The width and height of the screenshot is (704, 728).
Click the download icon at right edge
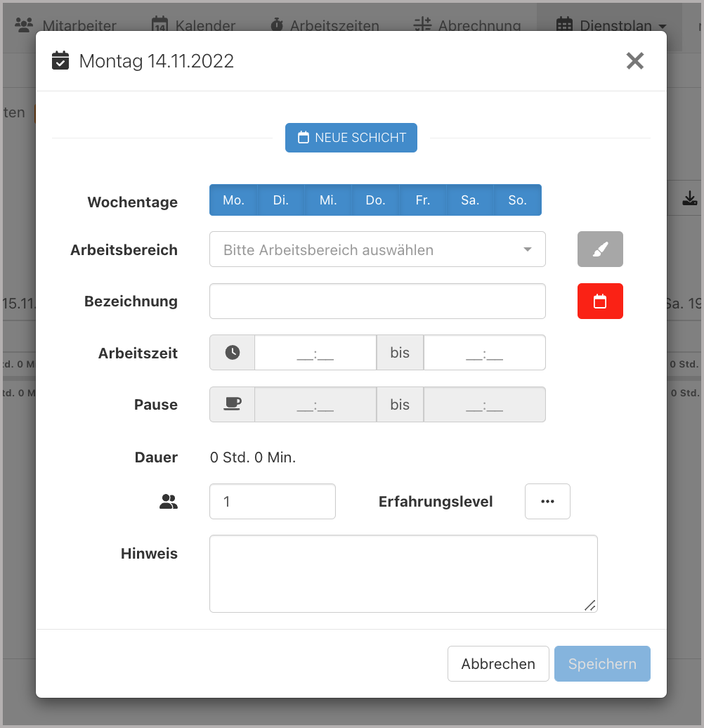point(690,199)
